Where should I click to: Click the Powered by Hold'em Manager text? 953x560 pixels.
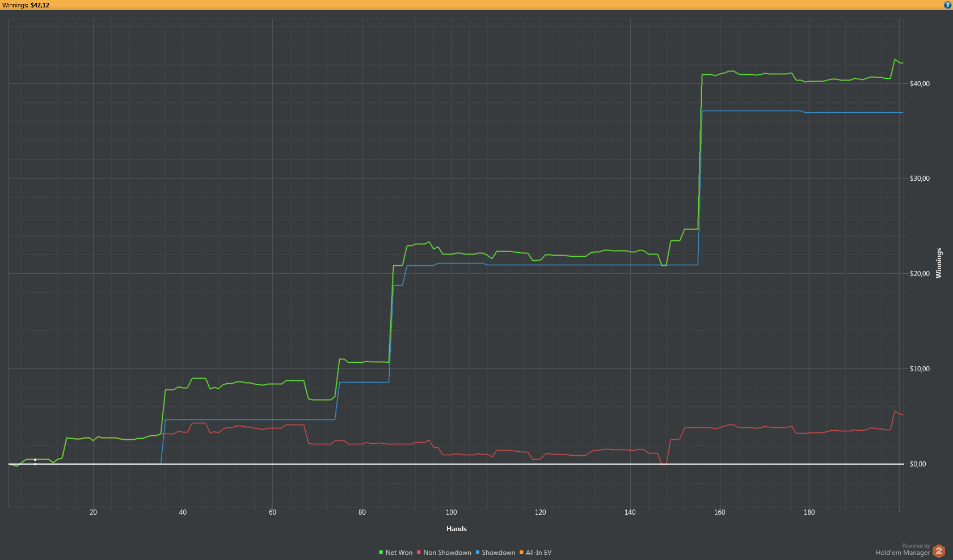(903, 550)
